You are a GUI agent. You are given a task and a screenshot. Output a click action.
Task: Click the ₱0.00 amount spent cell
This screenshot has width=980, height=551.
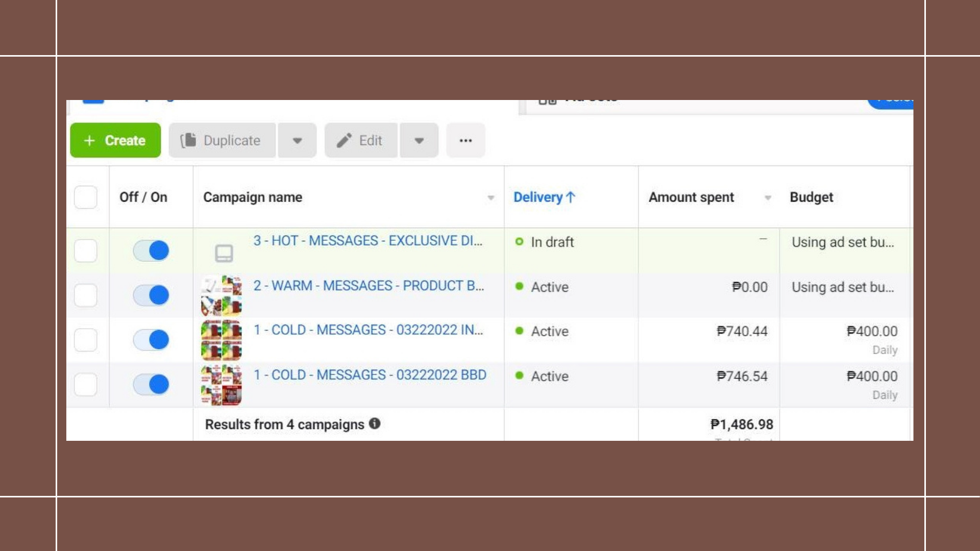click(x=750, y=287)
